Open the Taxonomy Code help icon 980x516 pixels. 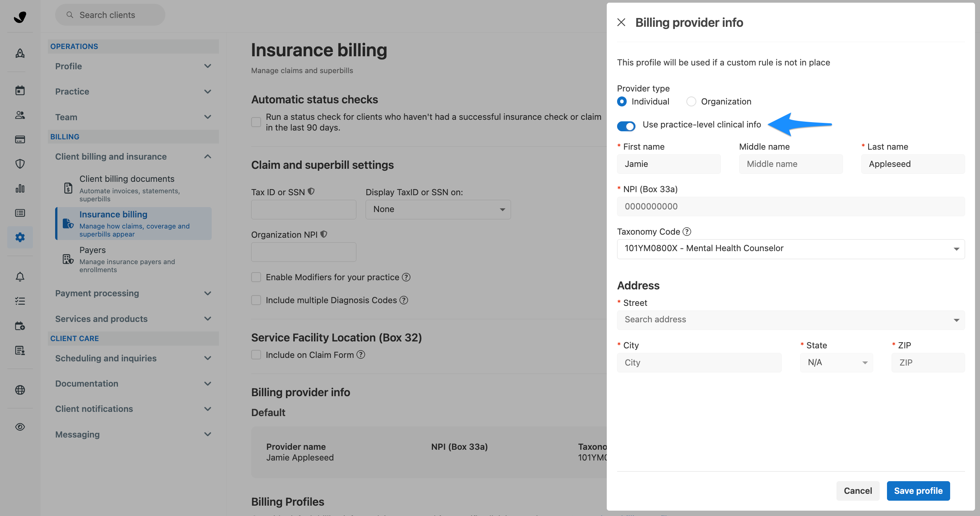[687, 232]
